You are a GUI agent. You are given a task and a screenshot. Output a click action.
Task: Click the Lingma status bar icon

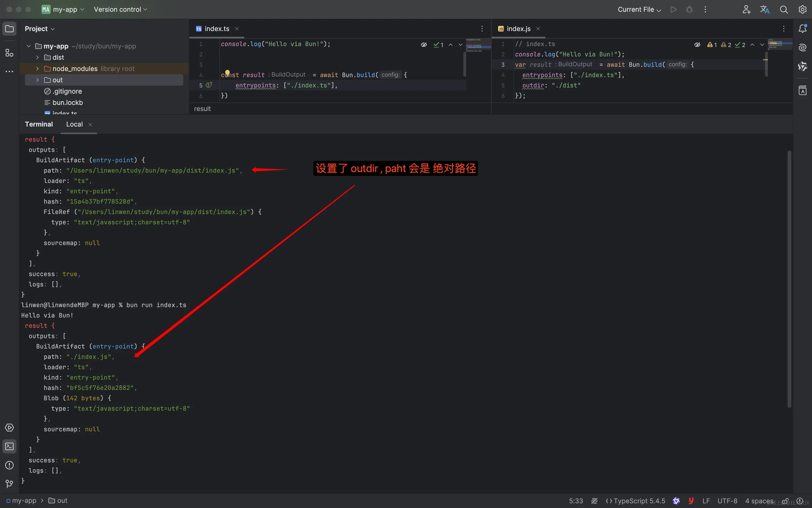676,500
